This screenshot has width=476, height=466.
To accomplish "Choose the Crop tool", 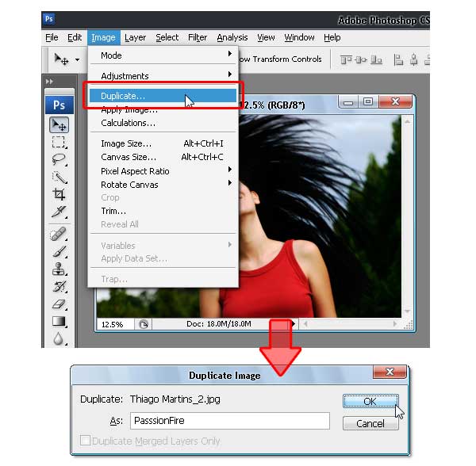I will click(59, 194).
